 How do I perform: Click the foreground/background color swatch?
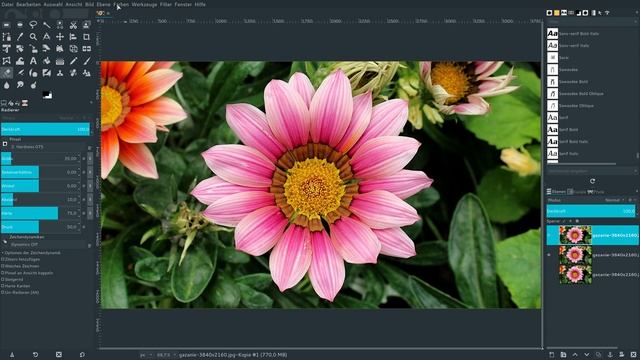pyautogui.click(x=47, y=95)
